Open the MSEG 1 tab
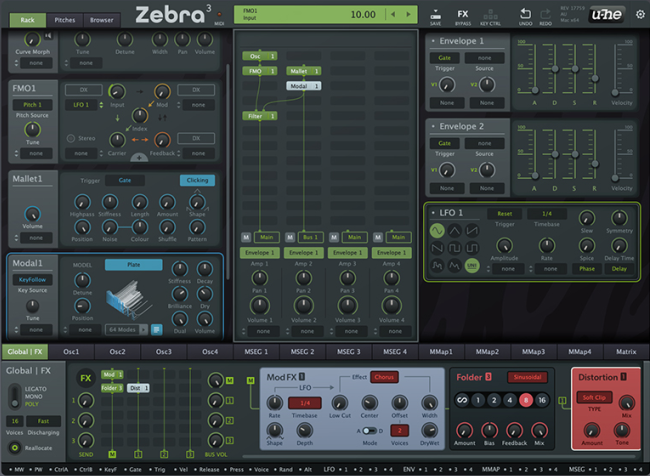The height and width of the screenshot is (476, 650). pyautogui.click(x=256, y=352)
